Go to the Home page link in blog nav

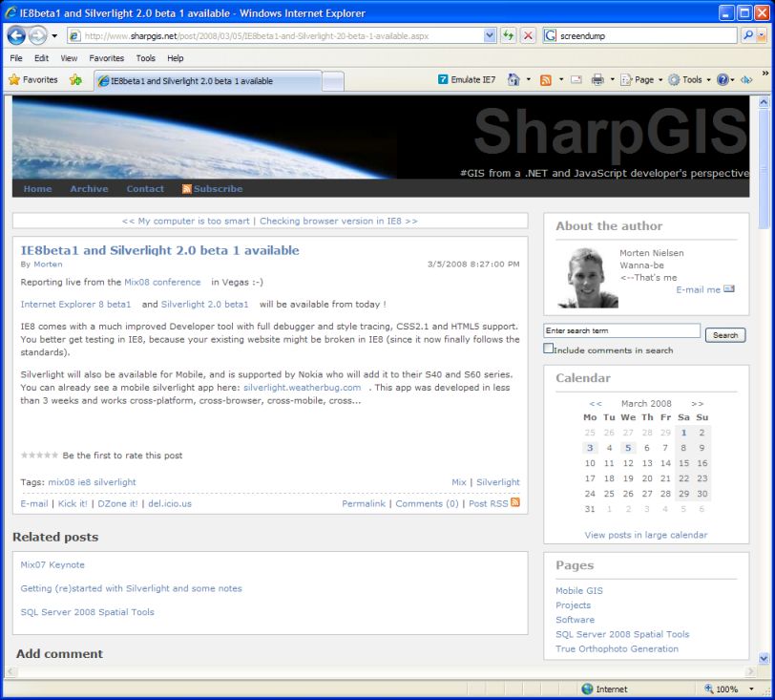coord(37,189)
